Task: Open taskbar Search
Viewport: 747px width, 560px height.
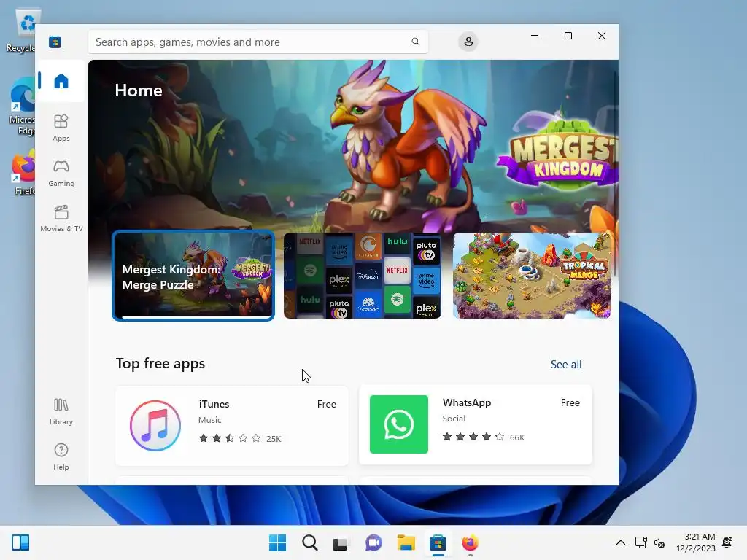Action: 309,542
